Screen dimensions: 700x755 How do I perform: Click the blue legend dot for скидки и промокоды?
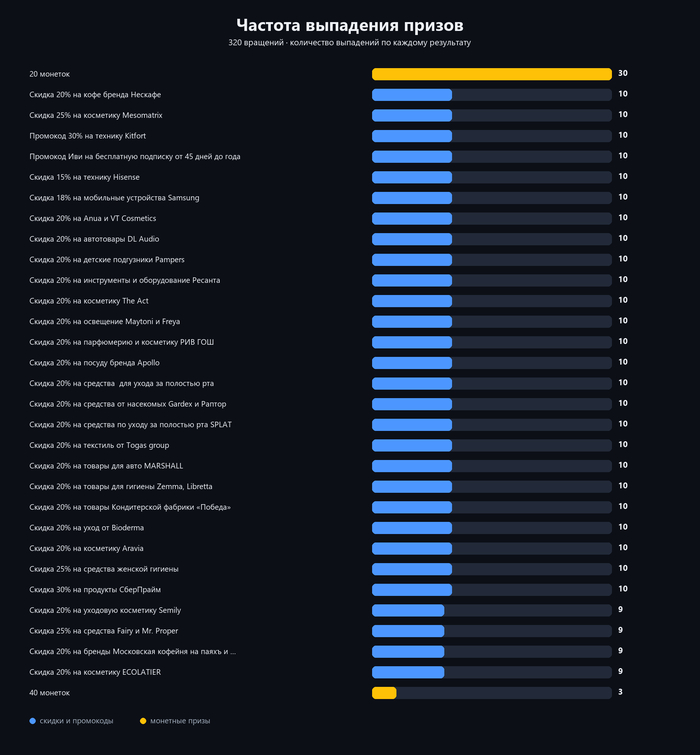tap(33, 721)
